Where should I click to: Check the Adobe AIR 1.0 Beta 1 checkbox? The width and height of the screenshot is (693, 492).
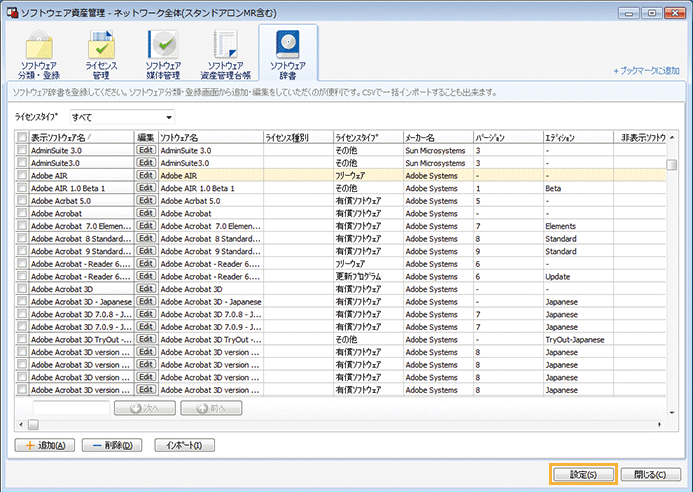coord(22,188)
